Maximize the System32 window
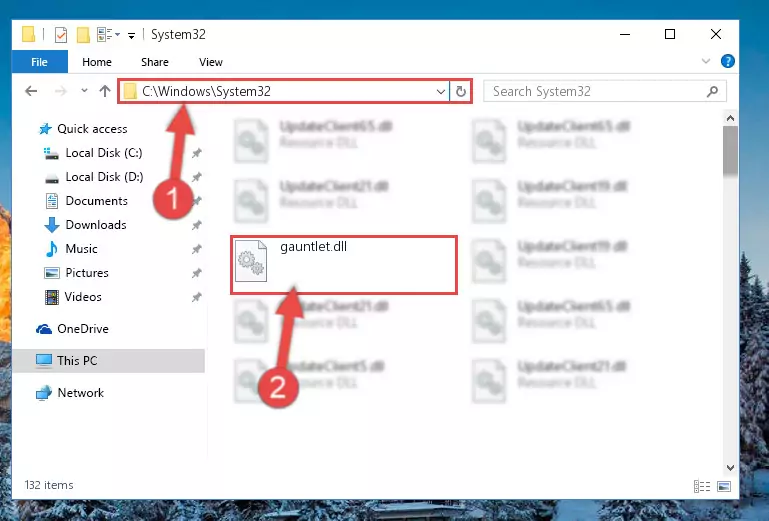The image size is (769, 521). coord(670,34)
